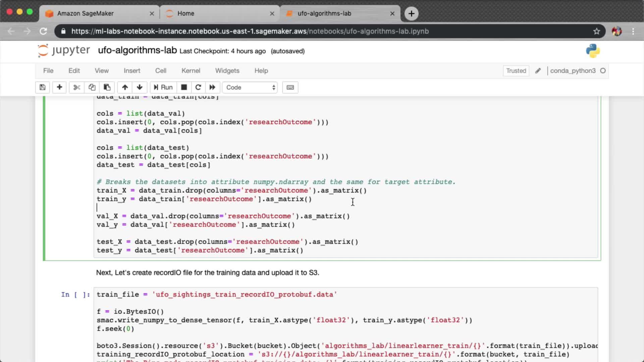Insert a cell below with the plus icon
The width and height of the screenshot is (644, 362).
click(59, 87)
